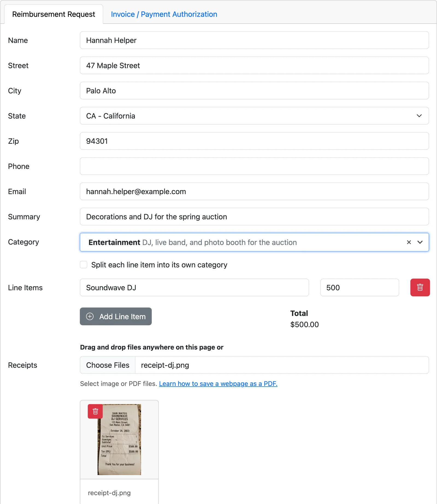Click Add Line Item button
The image size is (437, 504).
116,316
